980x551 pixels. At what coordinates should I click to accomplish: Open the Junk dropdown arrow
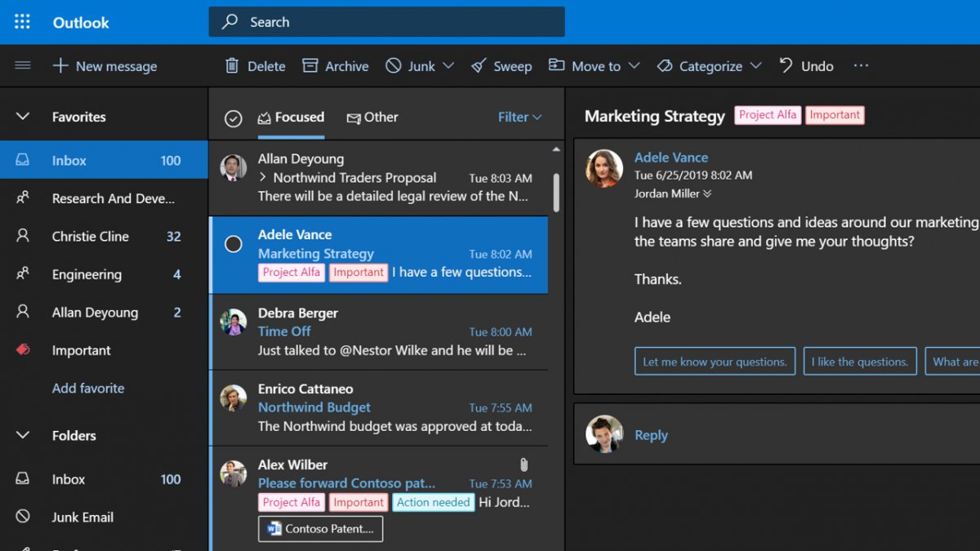pyautogui.click(x=448, y=65)
